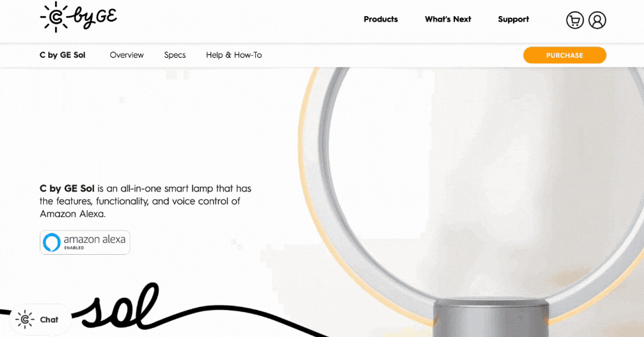644x337 pixels.
Task: Open the Support menu
Action: pos(514,19)
